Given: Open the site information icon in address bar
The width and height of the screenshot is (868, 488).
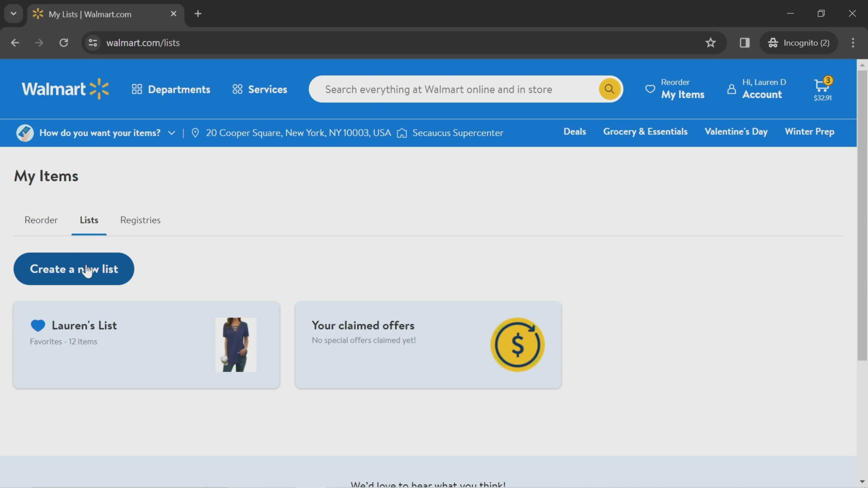Looking at the screenshot, I should pyautogui.click(x=93, y=43).
